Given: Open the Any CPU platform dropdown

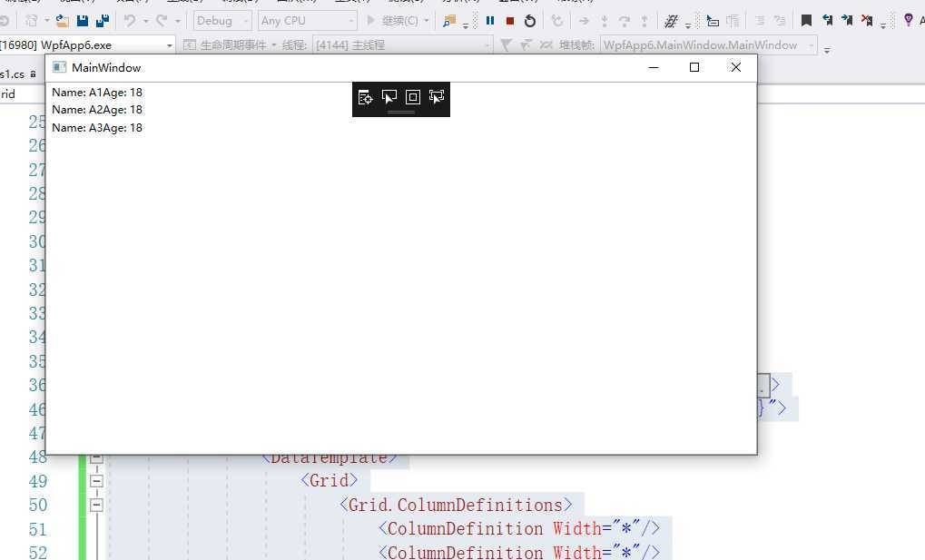Looking at the screenshot, I should tap(308, 21).
